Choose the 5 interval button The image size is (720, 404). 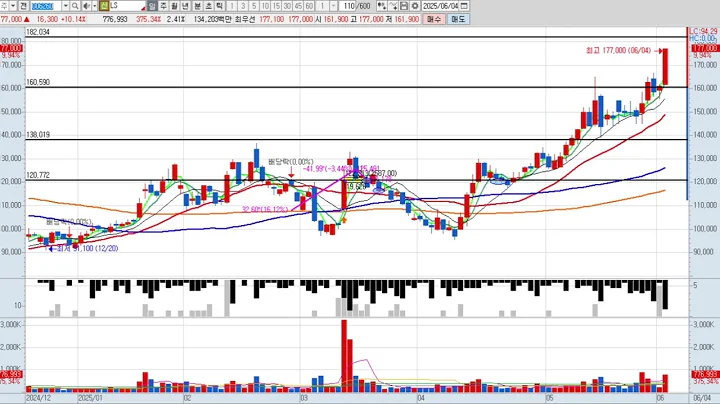click(254, 6)
